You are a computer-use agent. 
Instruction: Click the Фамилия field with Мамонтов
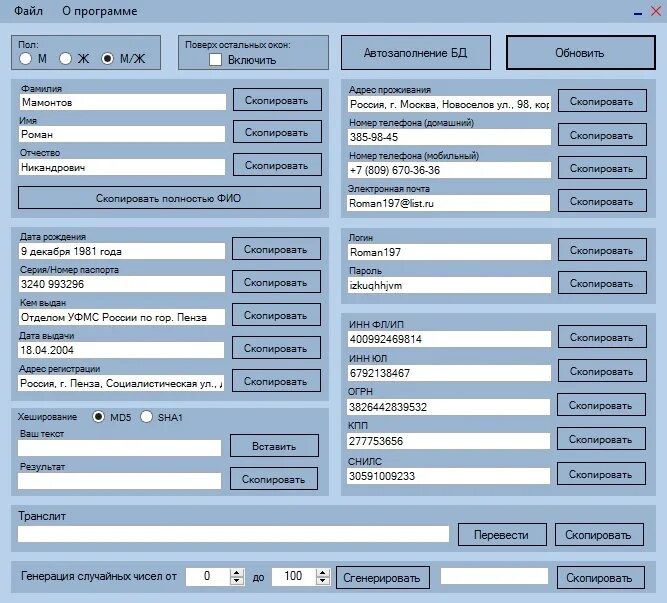[123, 102]
